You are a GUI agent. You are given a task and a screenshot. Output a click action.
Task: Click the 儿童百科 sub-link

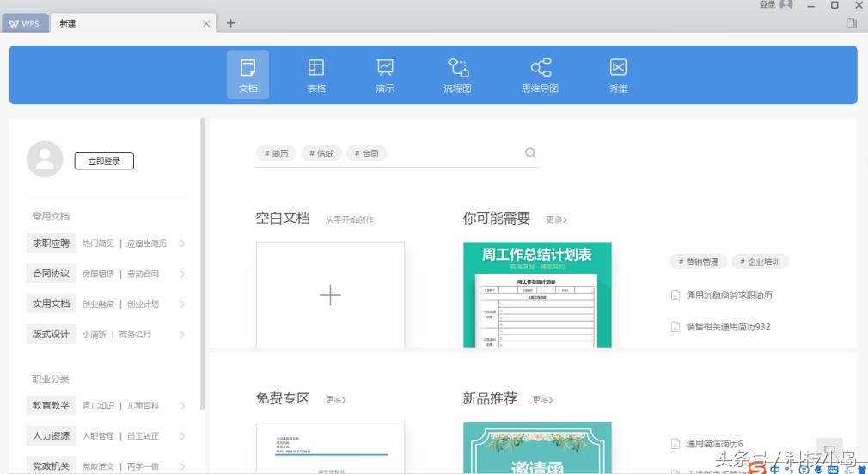point(143,406)
